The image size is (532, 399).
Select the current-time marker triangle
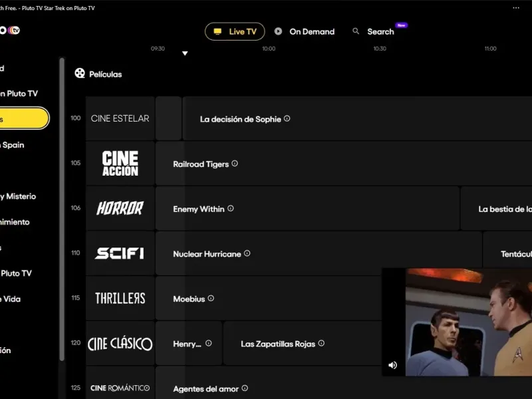click(x=185, y=53)
